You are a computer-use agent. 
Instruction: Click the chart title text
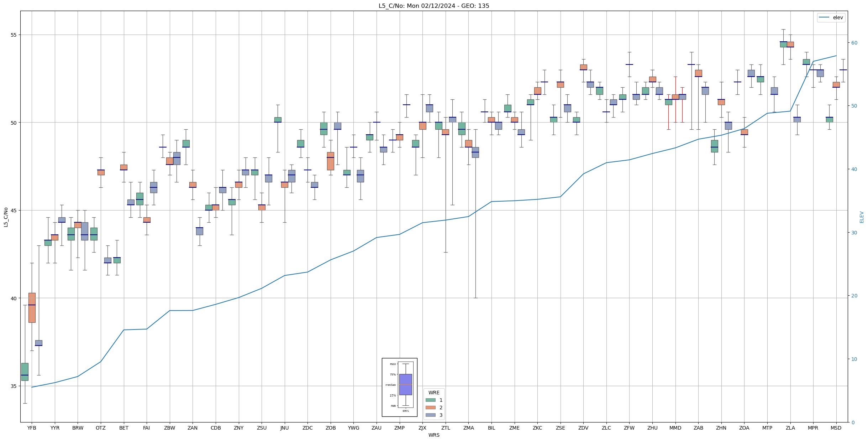(433, 6)
